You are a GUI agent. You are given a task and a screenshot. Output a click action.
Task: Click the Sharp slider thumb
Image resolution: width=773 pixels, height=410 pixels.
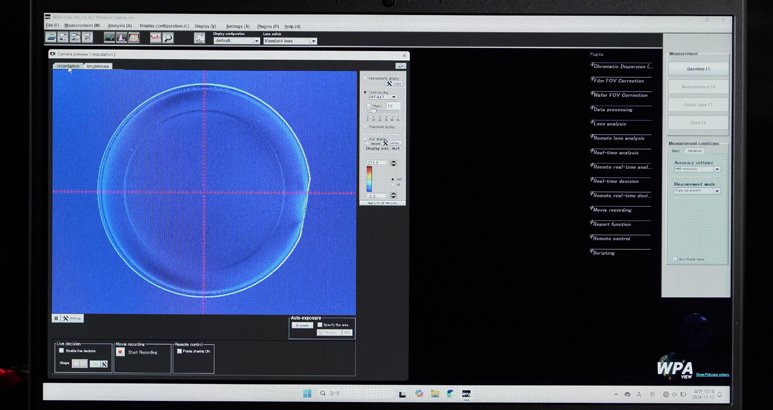[x=373, y=111]
